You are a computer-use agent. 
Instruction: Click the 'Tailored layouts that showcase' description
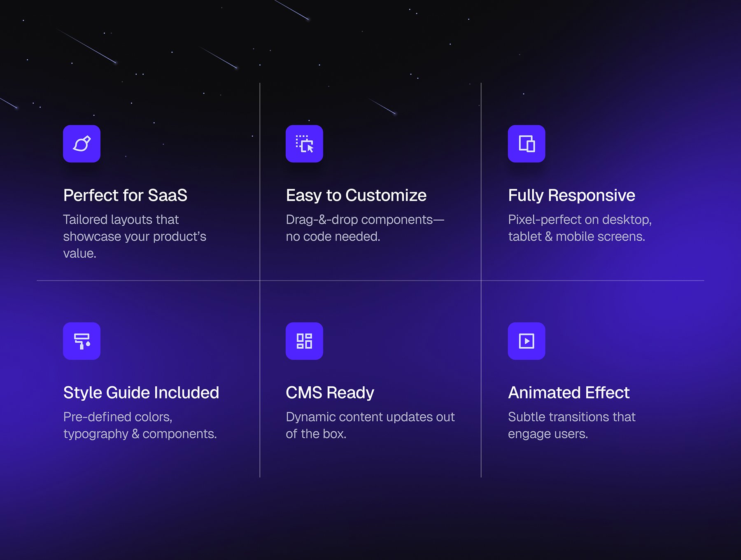pyautogui.click(x=135, y=236)
